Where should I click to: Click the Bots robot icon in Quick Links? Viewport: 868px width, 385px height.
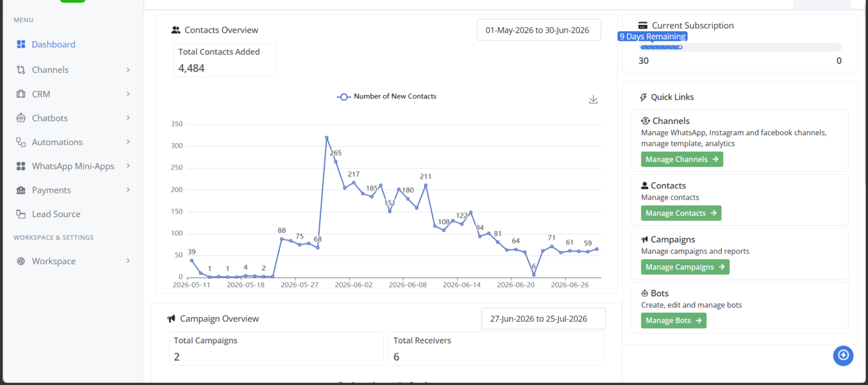[645, 293]
